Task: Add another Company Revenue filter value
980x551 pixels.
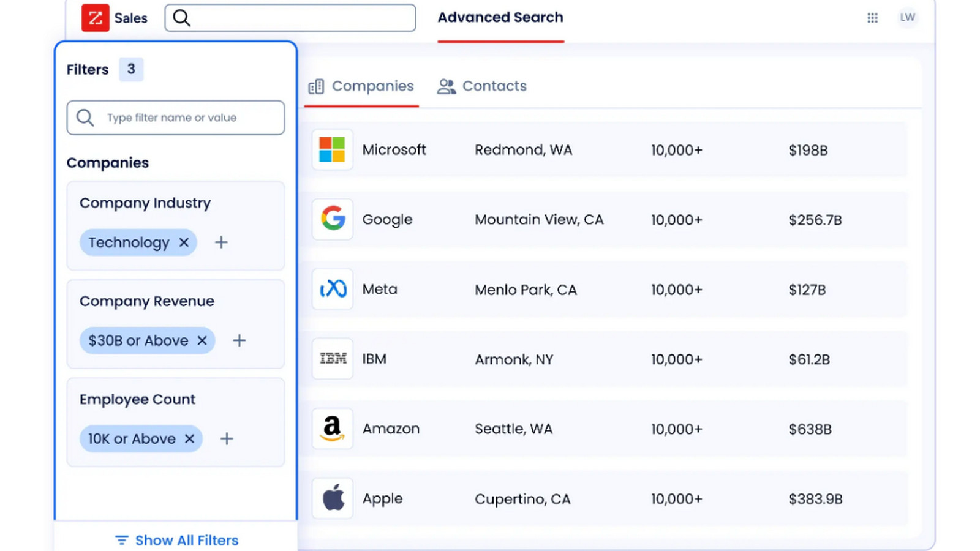Action: pos(239,340)
